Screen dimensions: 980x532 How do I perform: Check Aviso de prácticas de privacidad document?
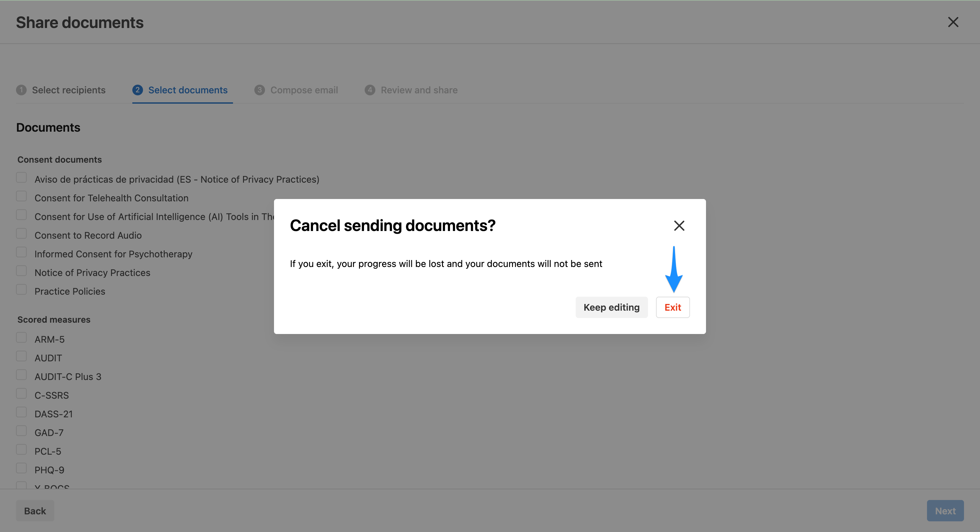point(21,178)
